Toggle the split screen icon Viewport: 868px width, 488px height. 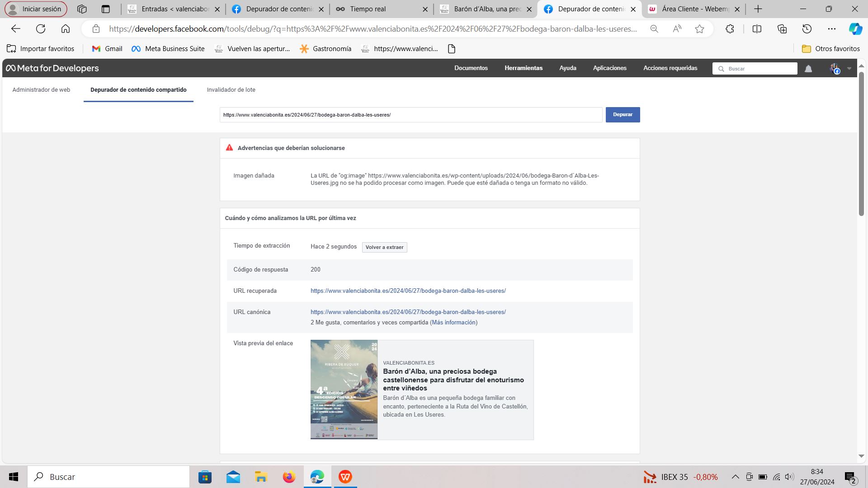click(757, 29)
